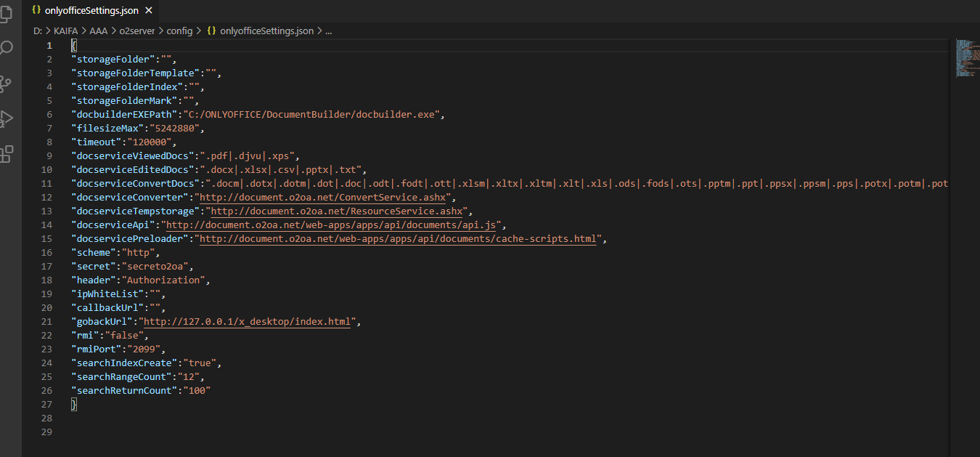Click JSON file icon on editor tab
This screenshot has height=457, width=980.
pyautogui.click(x=36, y=11)
